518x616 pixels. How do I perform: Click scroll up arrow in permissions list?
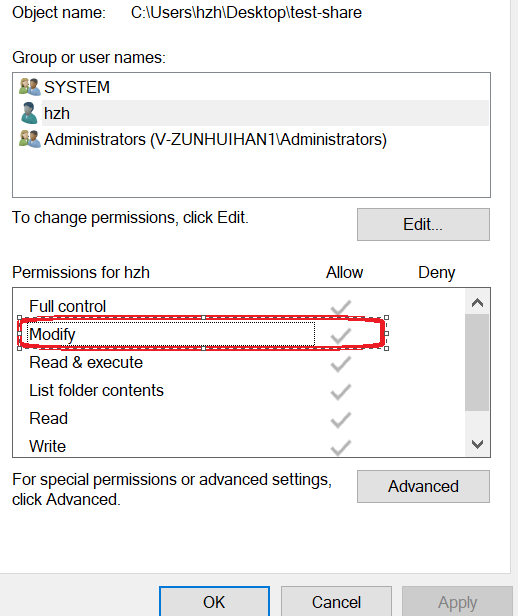point(477,302)
